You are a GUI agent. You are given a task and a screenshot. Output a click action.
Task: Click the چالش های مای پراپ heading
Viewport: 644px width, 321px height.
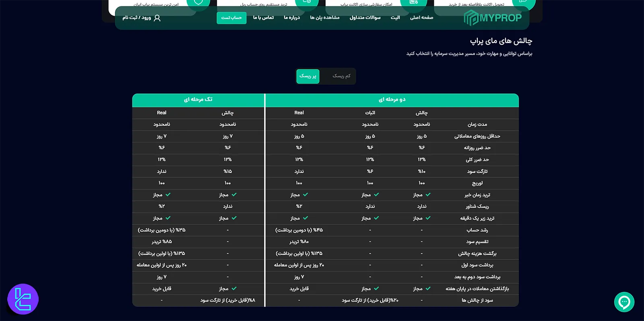click(501, 41)
